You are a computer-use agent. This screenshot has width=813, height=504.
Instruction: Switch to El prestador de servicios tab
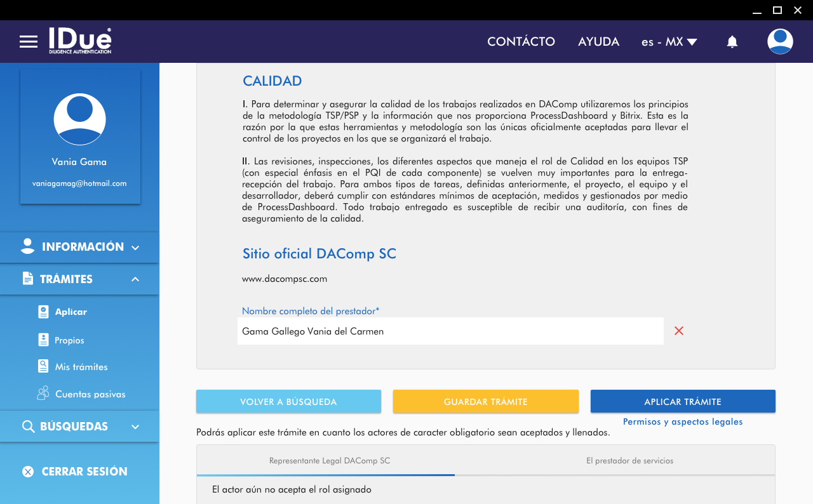click(629, 461)
